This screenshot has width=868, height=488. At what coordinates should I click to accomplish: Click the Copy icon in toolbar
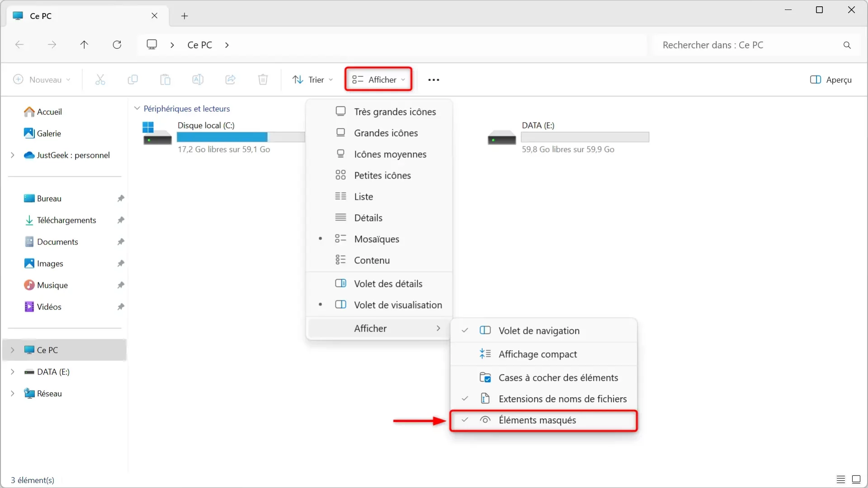point(132,80)
